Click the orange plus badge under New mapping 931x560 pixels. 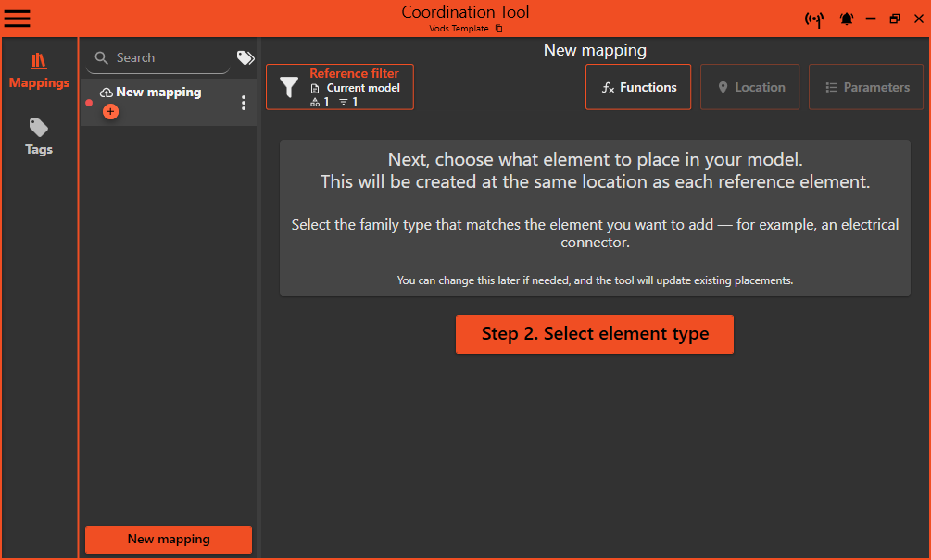[x=110, y=112]
